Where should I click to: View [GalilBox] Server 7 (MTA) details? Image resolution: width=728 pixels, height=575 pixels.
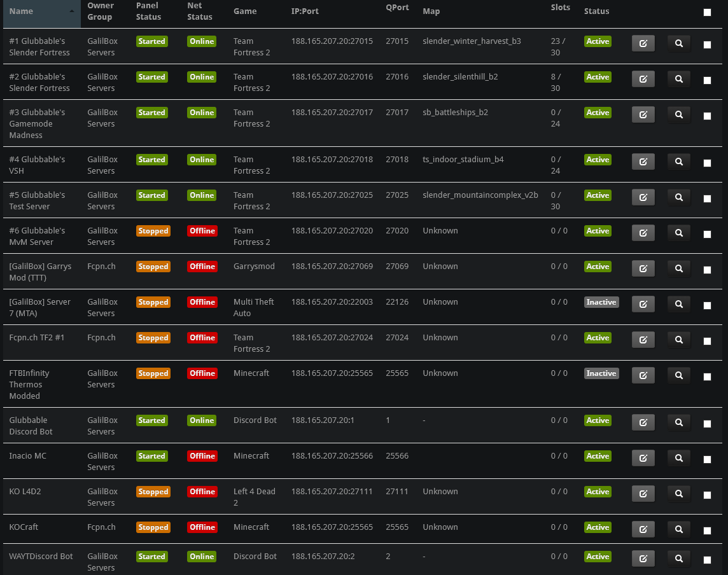tap(679, 304)
